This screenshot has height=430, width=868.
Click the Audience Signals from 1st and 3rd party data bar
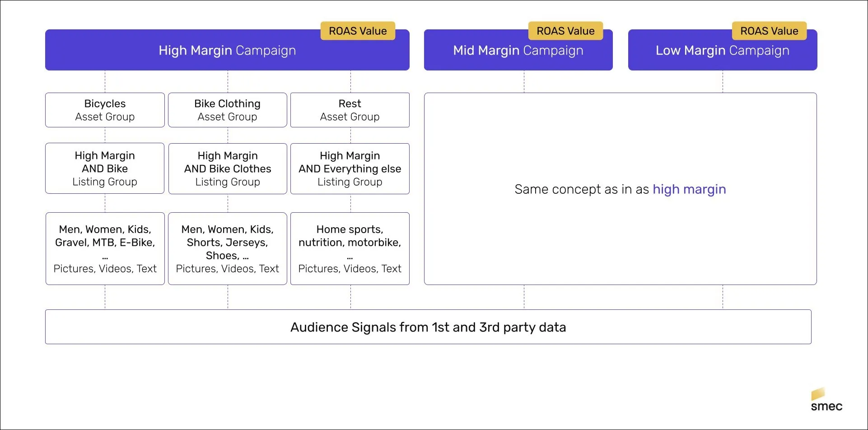pos(428,327)
